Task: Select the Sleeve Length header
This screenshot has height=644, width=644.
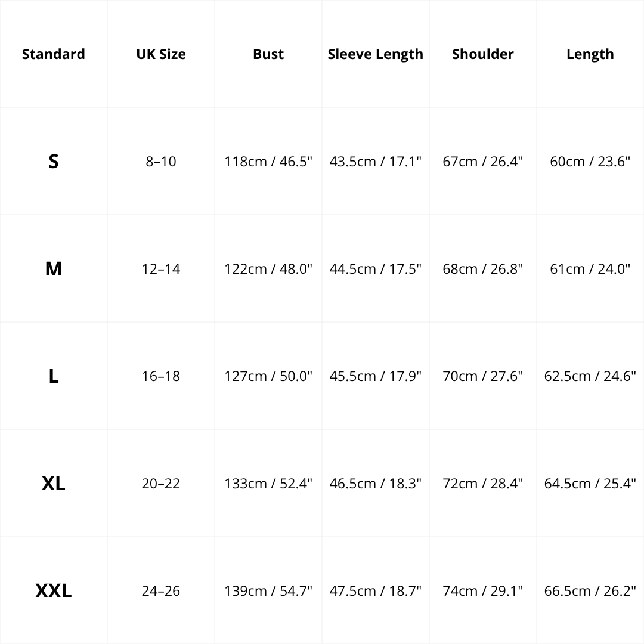Action: (376, 54)
